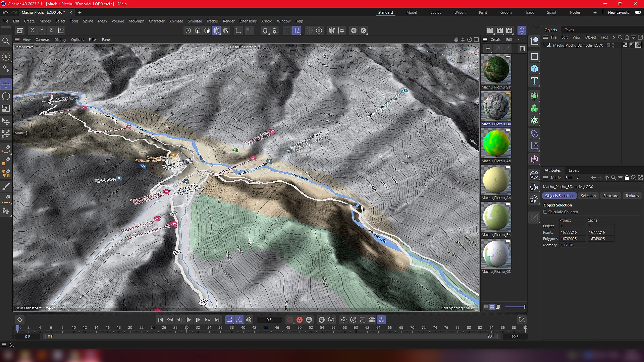
Task: Switch to Sculpt layout tab
Action: pos(435,12)
